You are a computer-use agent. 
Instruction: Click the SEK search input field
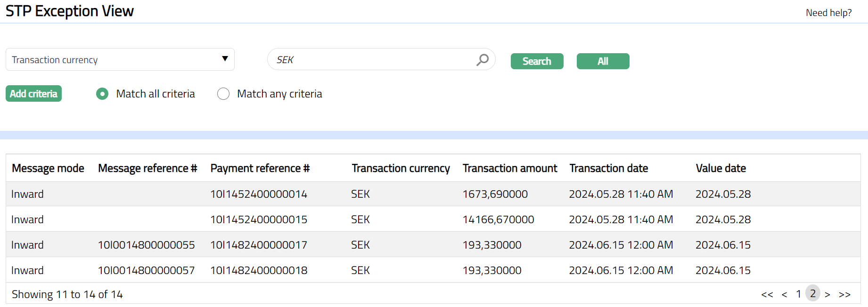372,60
